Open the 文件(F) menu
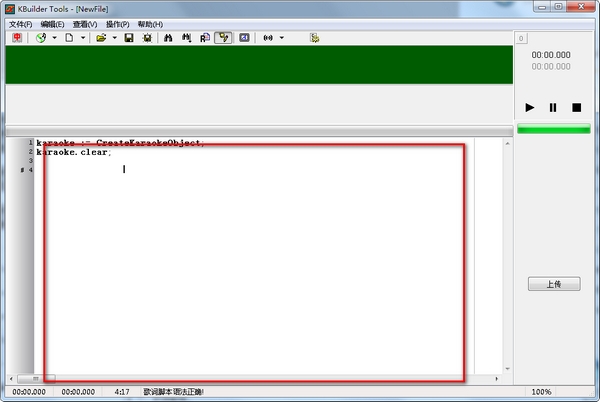Image resolution: width=600 pixels, height=402 pixels. click(x=21, y=24)
